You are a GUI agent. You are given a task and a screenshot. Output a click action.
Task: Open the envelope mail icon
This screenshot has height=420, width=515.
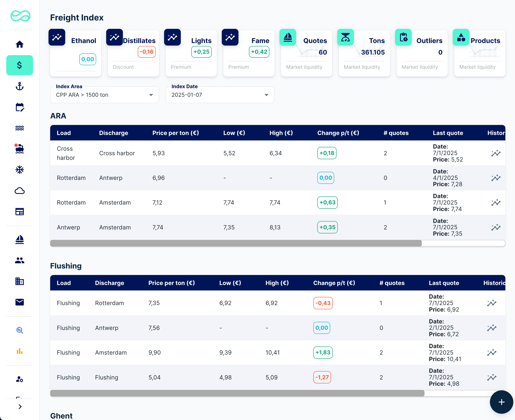coord(20,302)
